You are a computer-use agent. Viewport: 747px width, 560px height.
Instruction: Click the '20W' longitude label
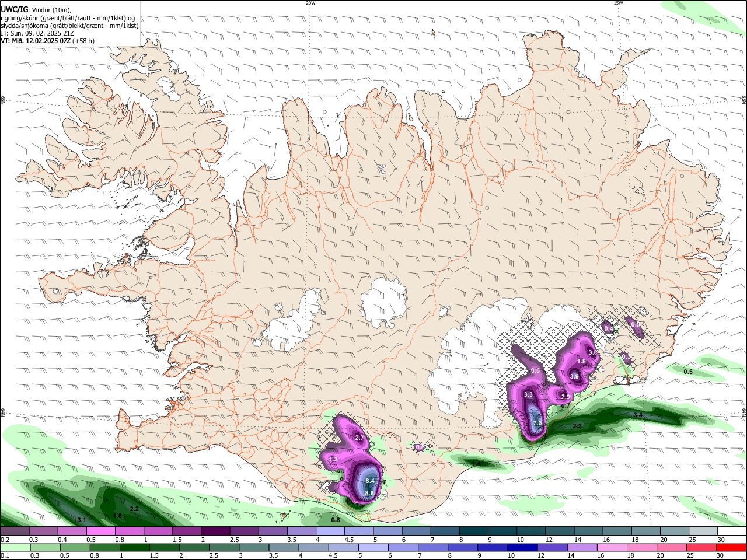pyautogui.click(x=310, y=3)
